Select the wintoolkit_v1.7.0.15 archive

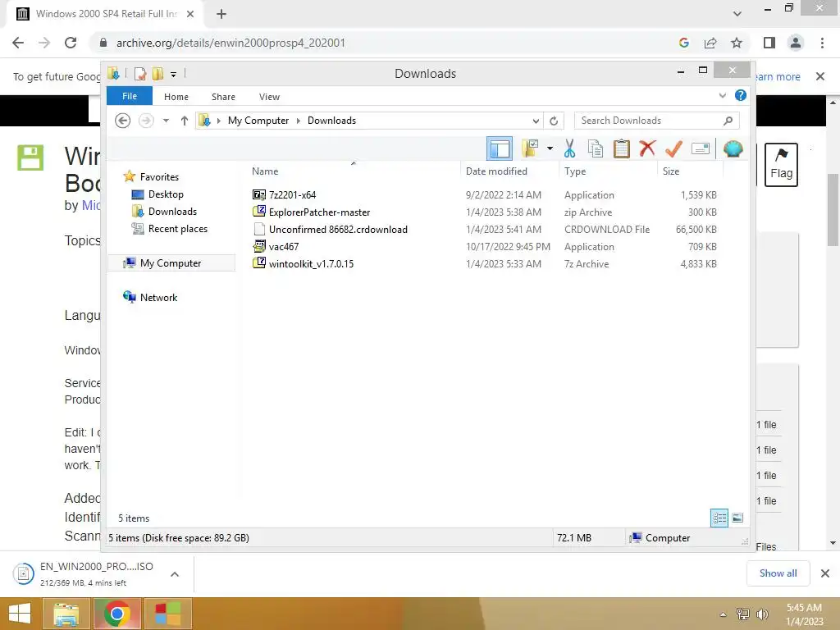tap(311, 263)
